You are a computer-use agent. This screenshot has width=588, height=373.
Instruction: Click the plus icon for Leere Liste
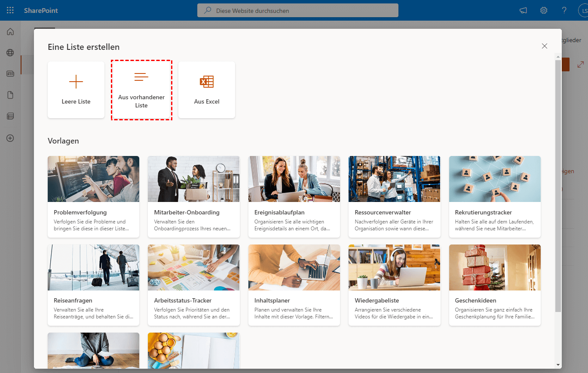[x=76, y=81]
